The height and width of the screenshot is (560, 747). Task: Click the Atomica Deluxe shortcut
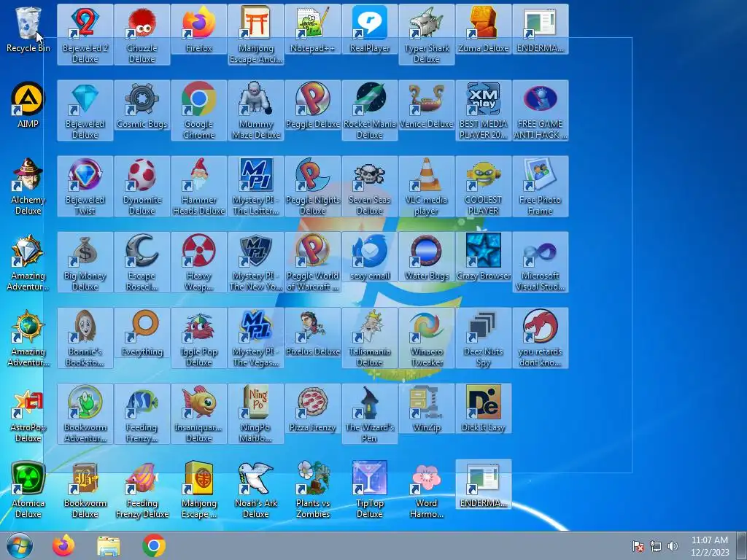click(x=28, y=490)
